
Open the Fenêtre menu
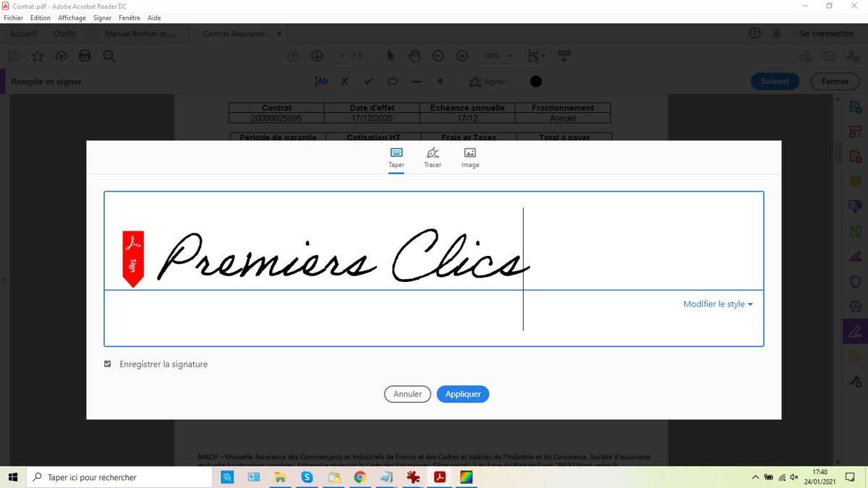click(x=129, y=17)
